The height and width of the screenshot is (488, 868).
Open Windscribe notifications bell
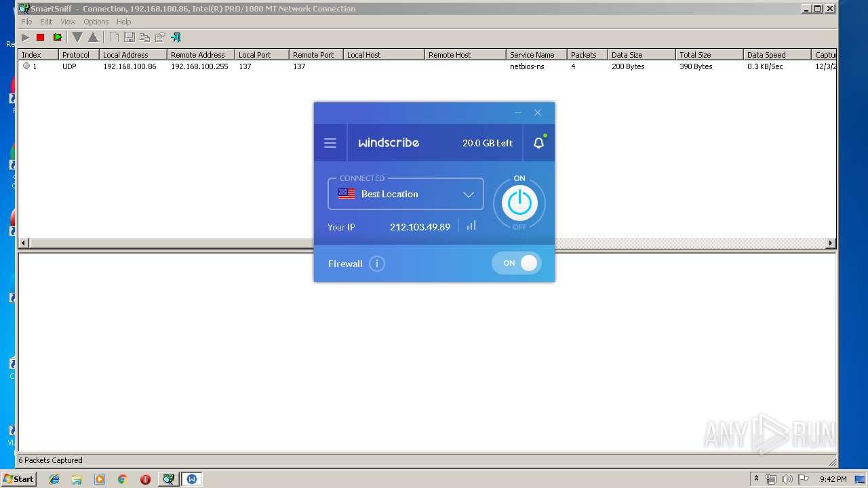(x=539, y=143)
